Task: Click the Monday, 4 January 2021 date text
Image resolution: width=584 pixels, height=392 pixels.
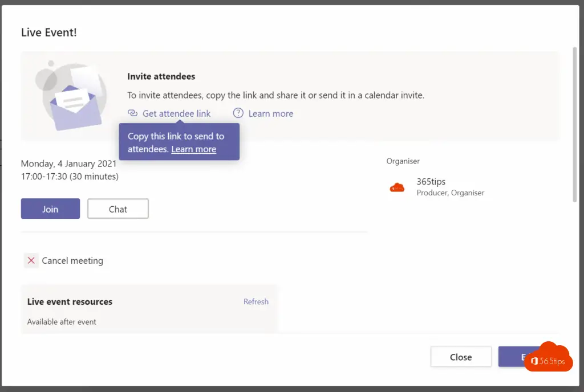Action: (69, 164)
